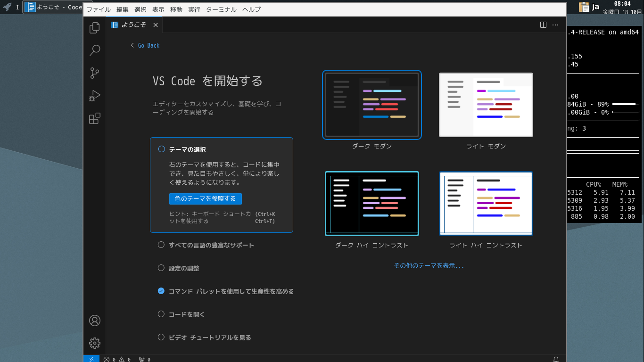Open the 移動 menu
The width and height of the screenshot is (644, 362).
[x=176, y=9]
